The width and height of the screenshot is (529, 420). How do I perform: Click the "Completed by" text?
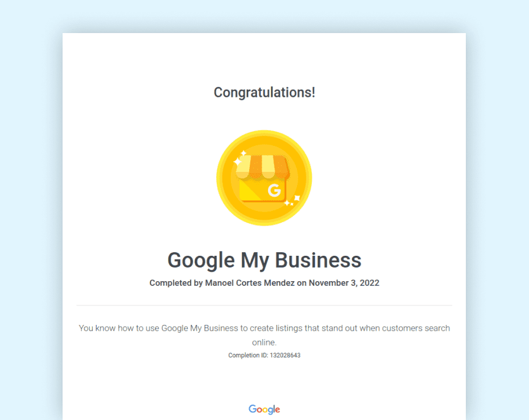click(x=176, y=283)
